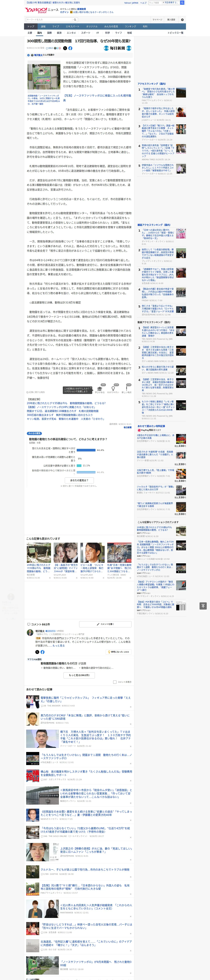Click the もっと見る(862件) button

[x=79, y=675]
